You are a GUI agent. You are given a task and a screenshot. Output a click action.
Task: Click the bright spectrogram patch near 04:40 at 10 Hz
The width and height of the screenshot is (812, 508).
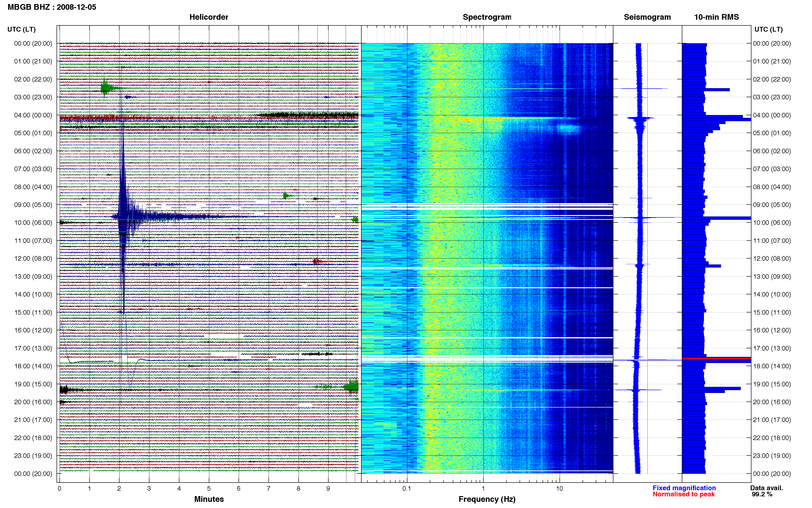tap(569, 129)
